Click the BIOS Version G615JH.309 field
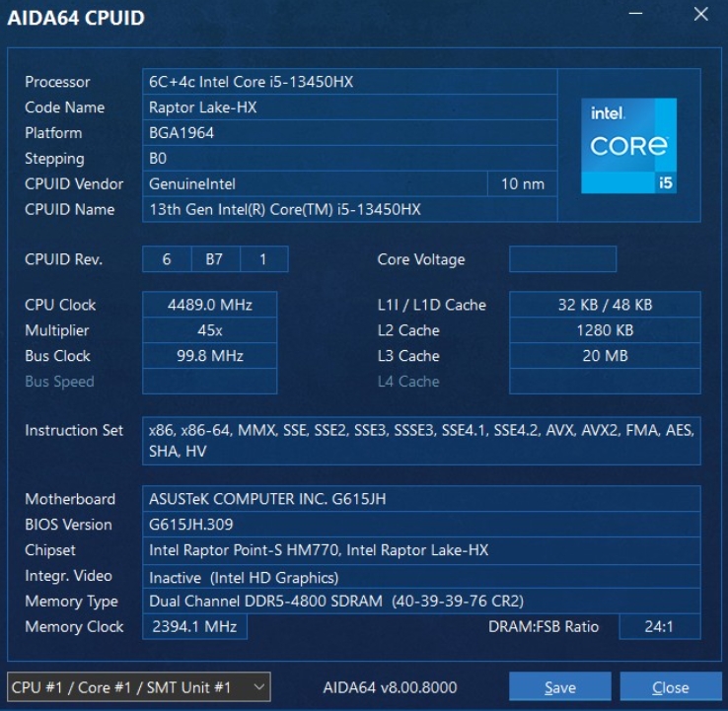The image size is (728, 711). [x=421, y=525]
